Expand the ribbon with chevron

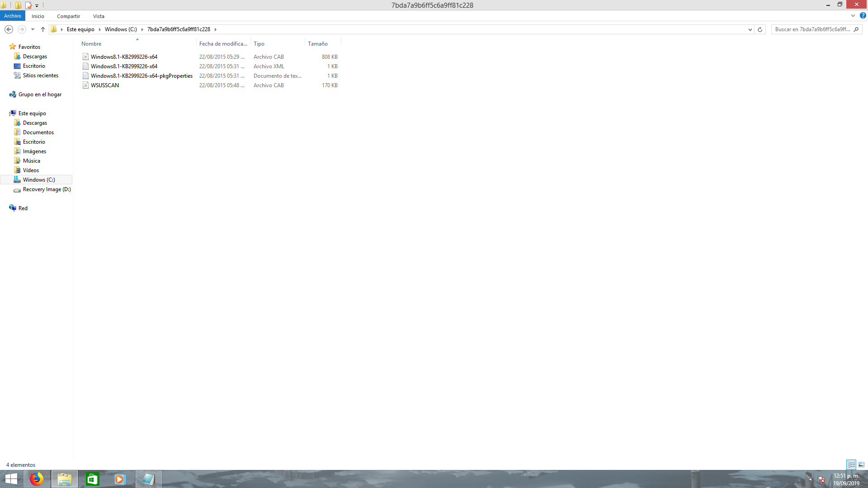(x=853, y=16)
